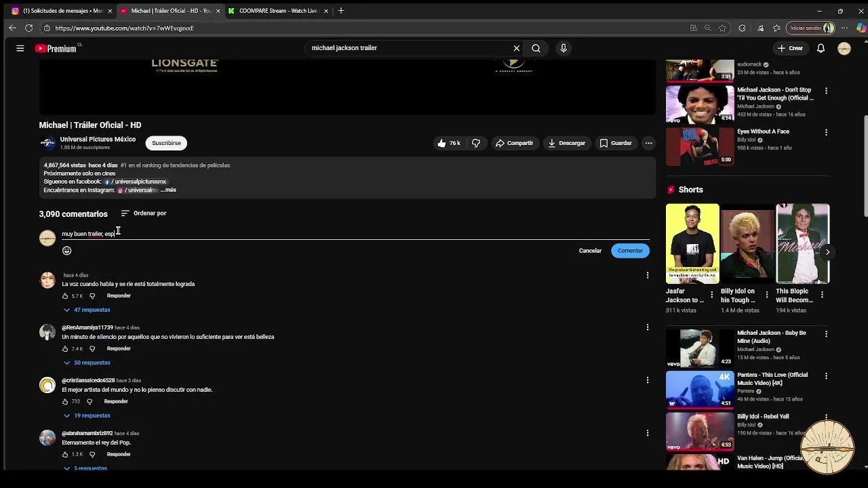Viewport: 868px width, 488px height.
Task: Bookmark this page with star icon
Action: pos(723,28)
